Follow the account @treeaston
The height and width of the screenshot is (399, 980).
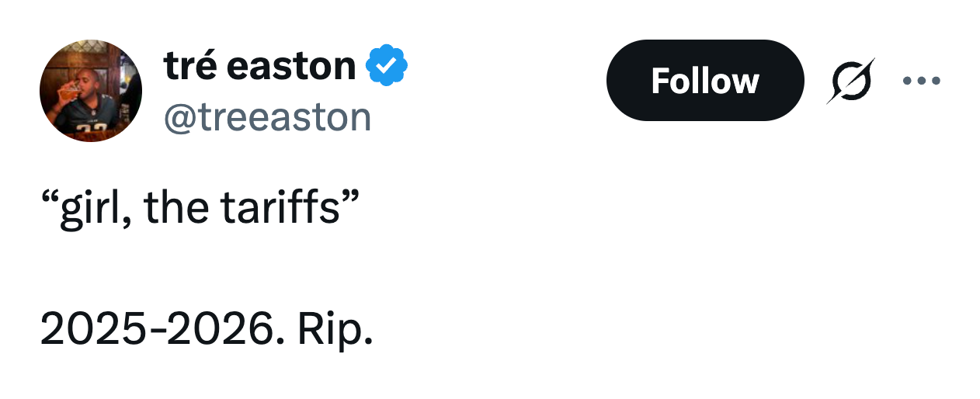(x=704, y=81)
